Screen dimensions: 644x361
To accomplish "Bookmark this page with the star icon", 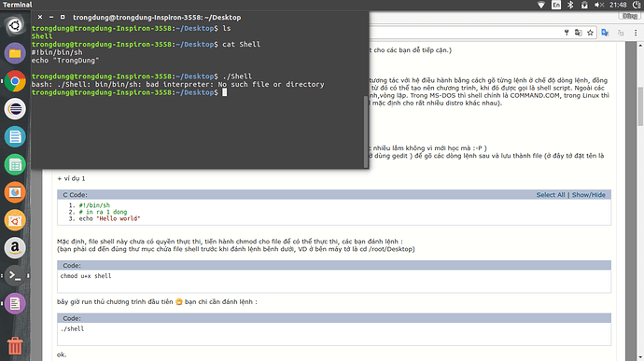I will pyautogui.click(x=590, y=33).
